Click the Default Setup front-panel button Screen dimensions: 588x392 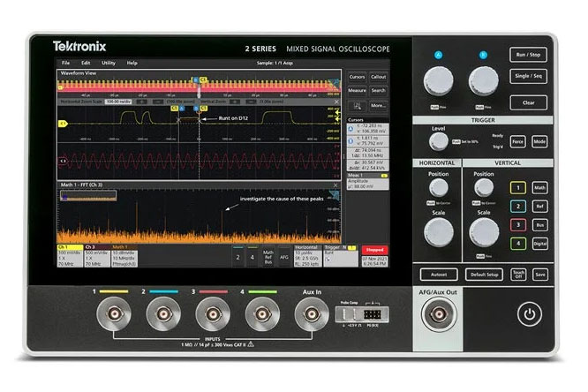click(x=484, y=275)
